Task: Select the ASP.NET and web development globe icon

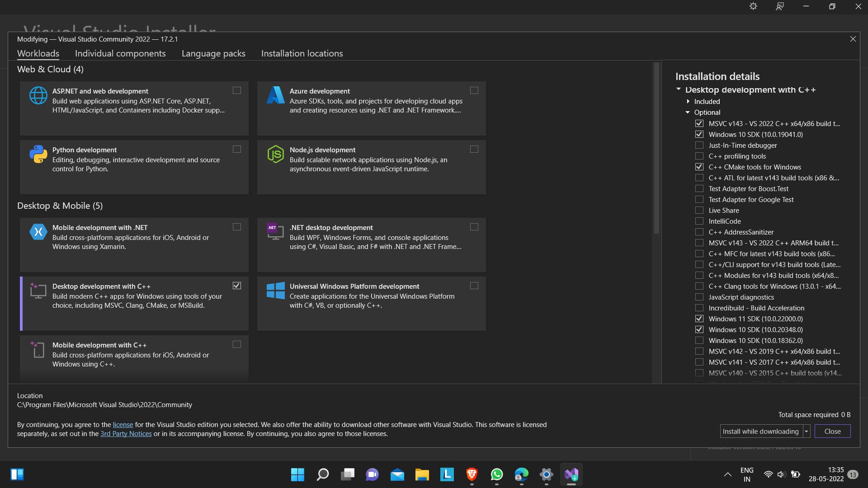Action: click(38, 95)
